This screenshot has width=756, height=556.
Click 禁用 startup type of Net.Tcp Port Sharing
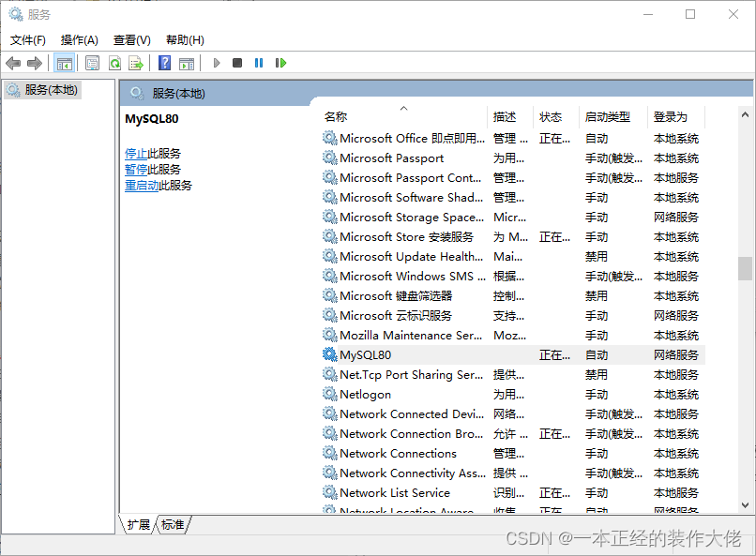[597, 375]
